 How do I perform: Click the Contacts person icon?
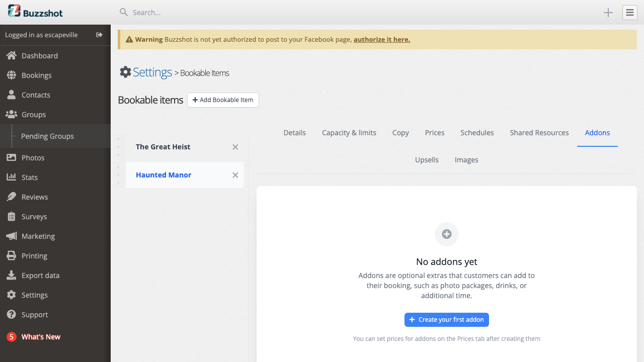tap(11, 95)
